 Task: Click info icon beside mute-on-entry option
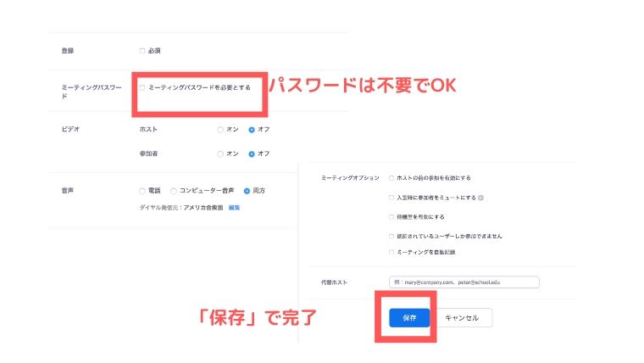[481, 198]
